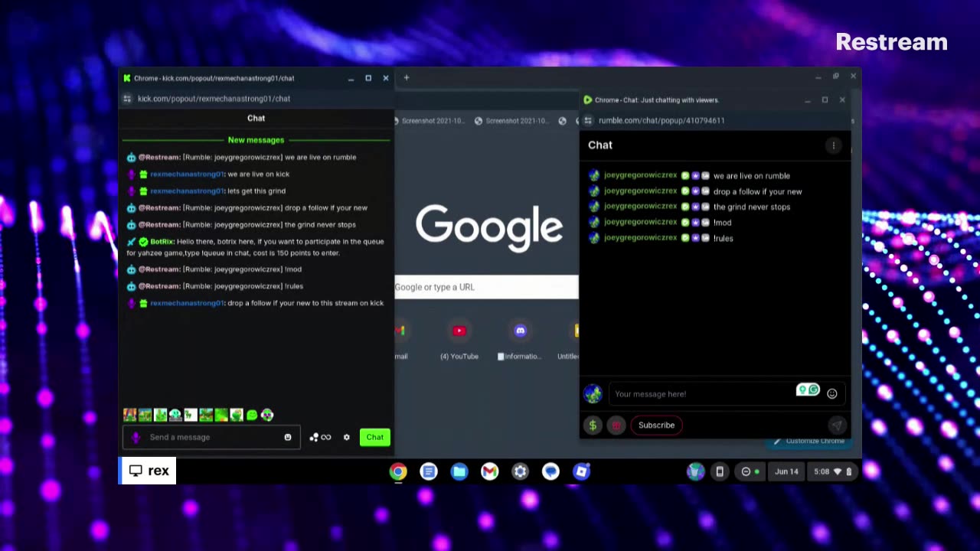Open Gmail from the shelf
Screen dimensions: 980x551
pyautogui.click(x=490, y=471)
